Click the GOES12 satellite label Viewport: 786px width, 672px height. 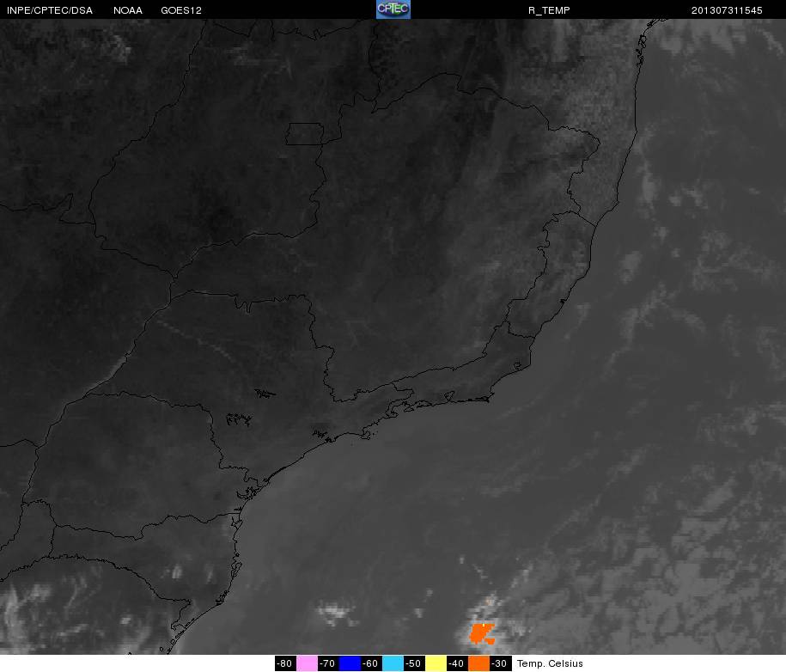coord(181,10)
